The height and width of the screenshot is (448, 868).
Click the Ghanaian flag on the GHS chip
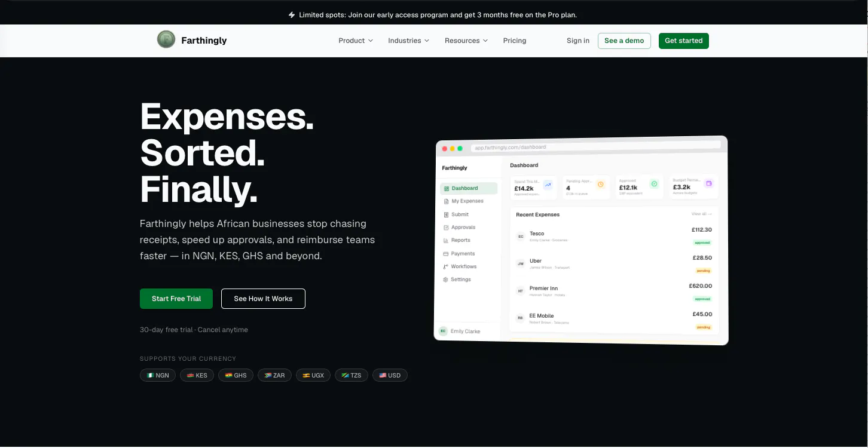(228, 376)
